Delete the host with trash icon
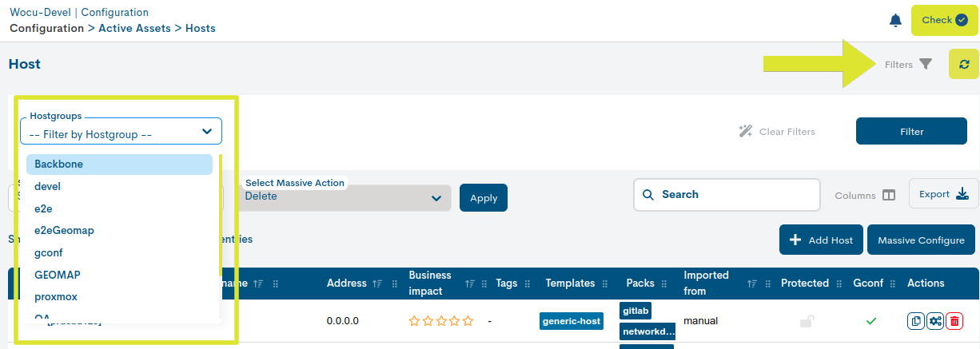This screenshot has width=980, height=349. click(954, 321)
